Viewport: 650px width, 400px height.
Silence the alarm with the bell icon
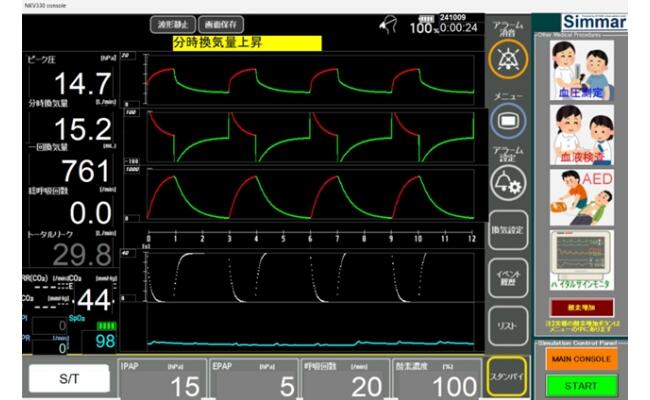(507, 59)
